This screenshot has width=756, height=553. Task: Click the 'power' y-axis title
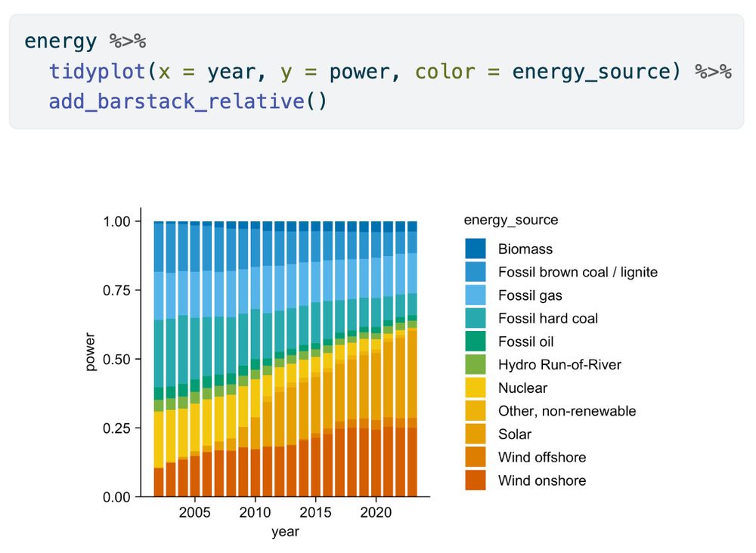coord(90,351)
